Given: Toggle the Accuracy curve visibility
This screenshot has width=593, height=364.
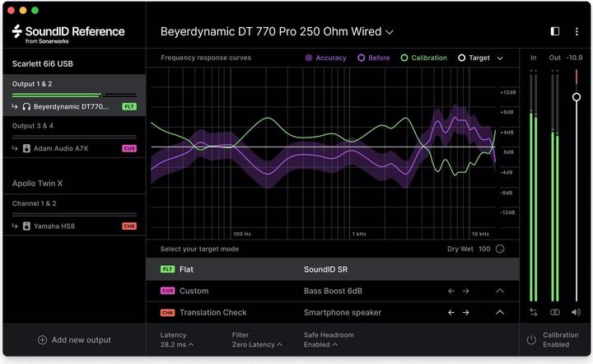Looking at the screenshot, I should [325, 58].
